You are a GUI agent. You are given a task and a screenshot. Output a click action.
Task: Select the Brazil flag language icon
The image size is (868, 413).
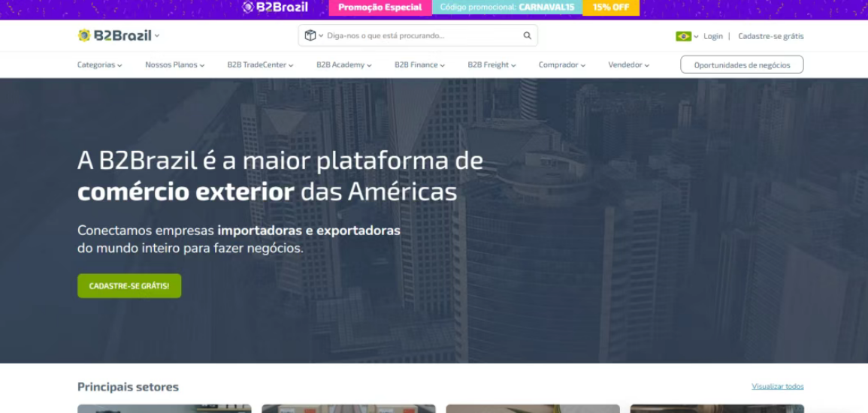coord(683,36)
